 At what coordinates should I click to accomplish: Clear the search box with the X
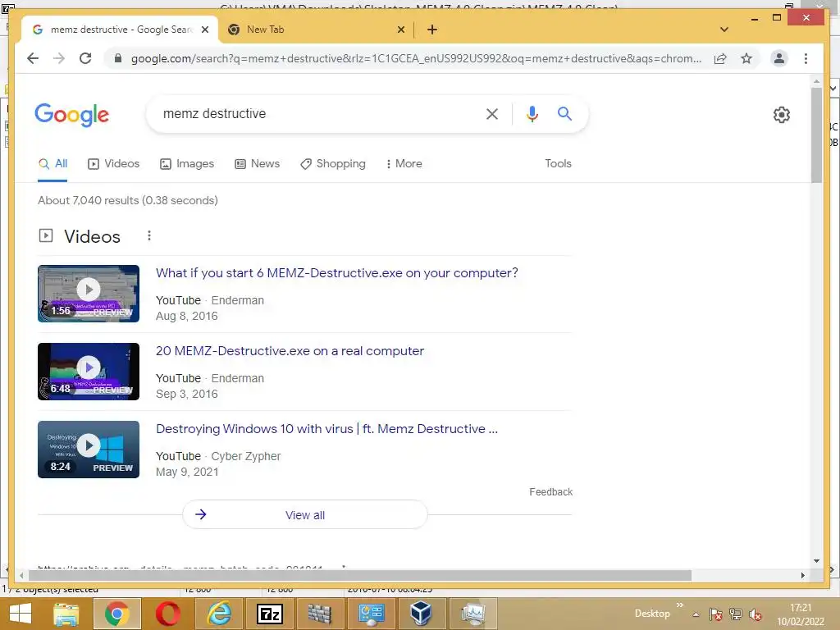[x=492, y=113]
